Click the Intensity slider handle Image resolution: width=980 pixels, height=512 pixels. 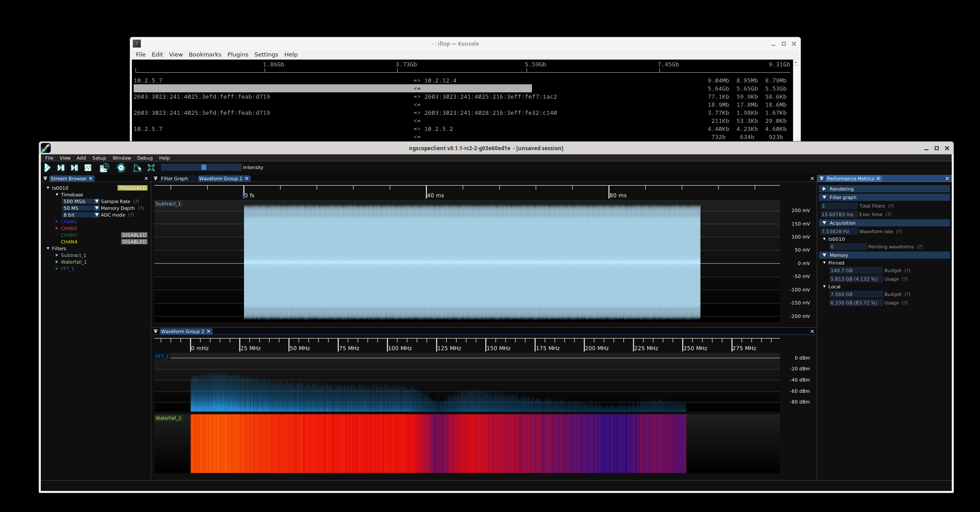(x=204, y=167)
